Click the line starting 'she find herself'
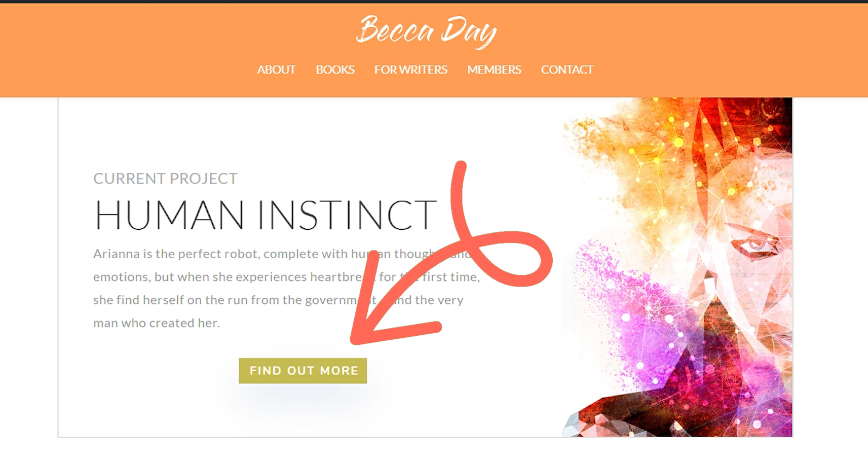Viewport: 868px width, 458px height. [278, 300]
